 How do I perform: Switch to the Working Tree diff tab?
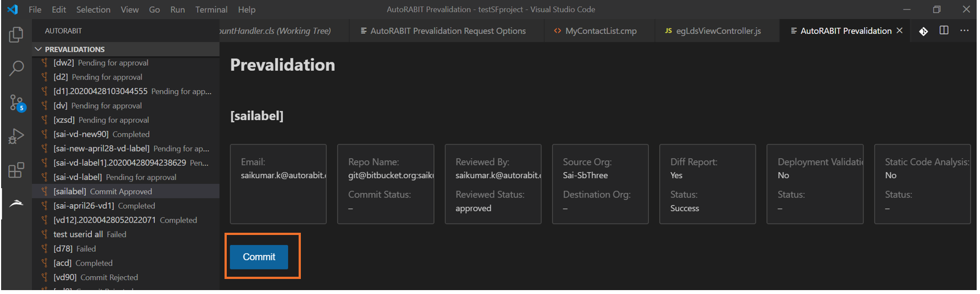tap(284, 31)
